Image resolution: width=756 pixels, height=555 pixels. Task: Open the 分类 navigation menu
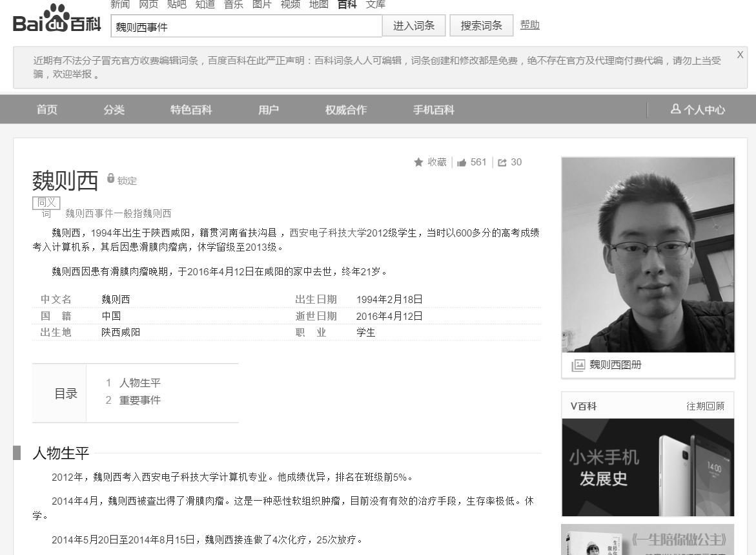pos(114,110)
